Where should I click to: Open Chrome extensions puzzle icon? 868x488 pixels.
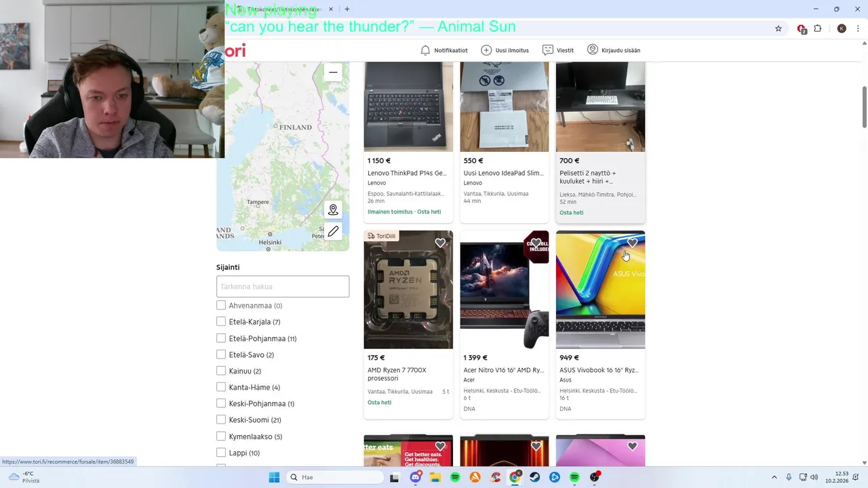(818, 28)
